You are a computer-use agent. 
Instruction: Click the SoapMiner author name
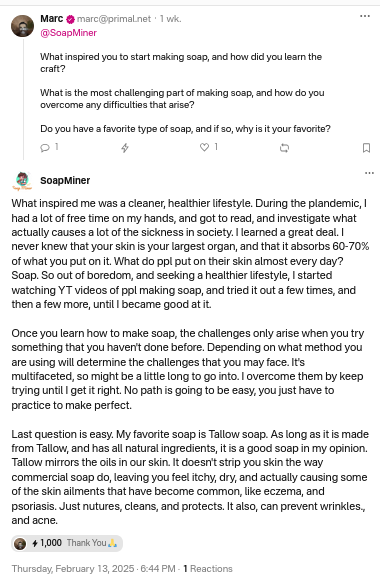click(65, 181)
